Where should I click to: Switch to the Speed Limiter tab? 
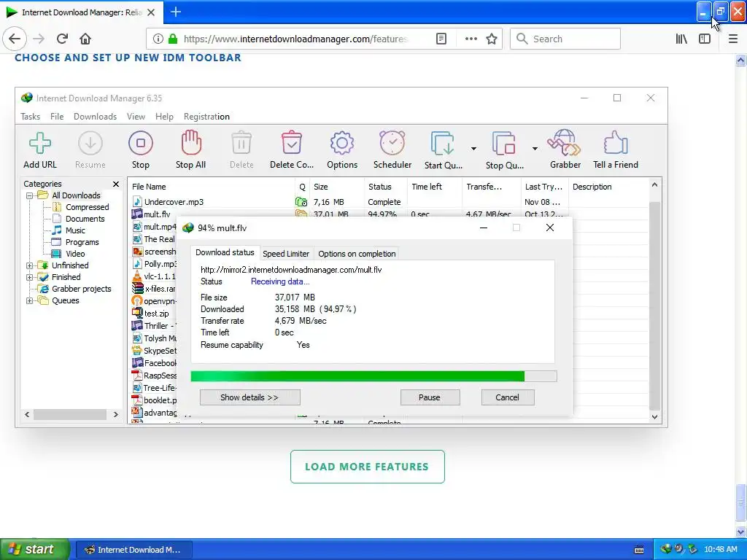[286, 254]
